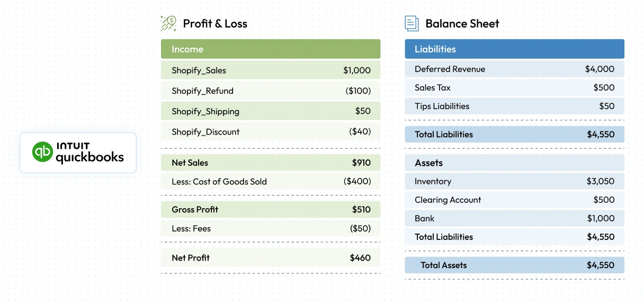Expand the Assets section header
644x303 pixels.
coord(514,163)
